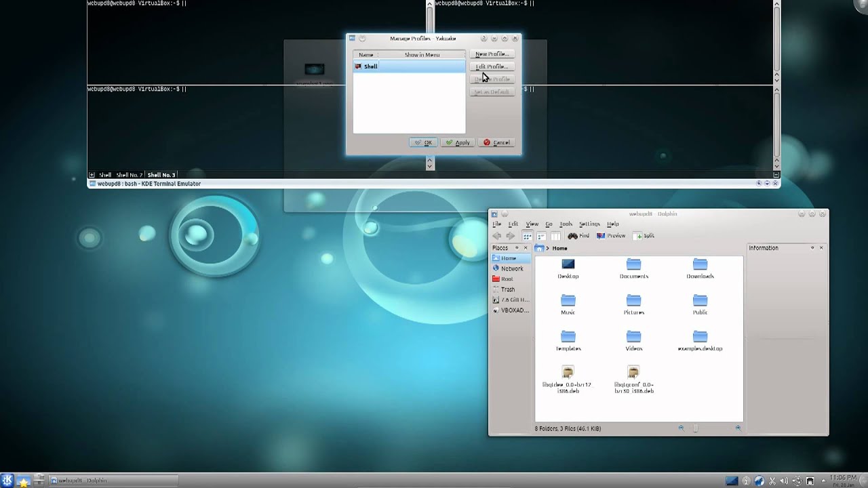Switch to Shell No. 2 tab
Image resolution: width=868 pixels, height=488 pixels.
pyautogui.click(x=129, y=175)
